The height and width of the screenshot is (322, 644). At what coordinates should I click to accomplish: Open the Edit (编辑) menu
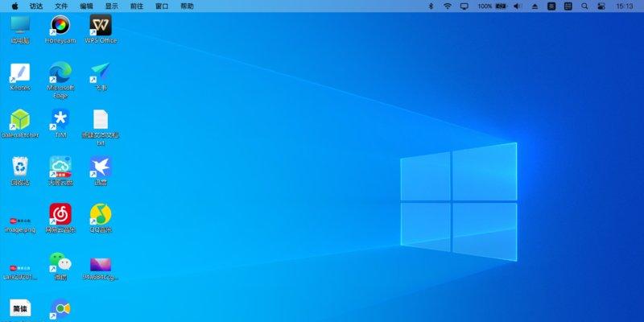[x=86, y=6]
